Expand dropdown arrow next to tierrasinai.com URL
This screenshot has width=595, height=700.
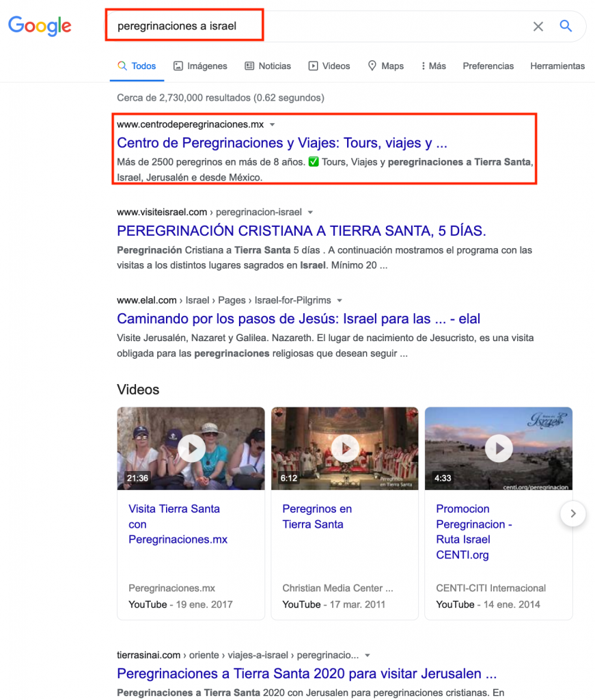[368, 656]
